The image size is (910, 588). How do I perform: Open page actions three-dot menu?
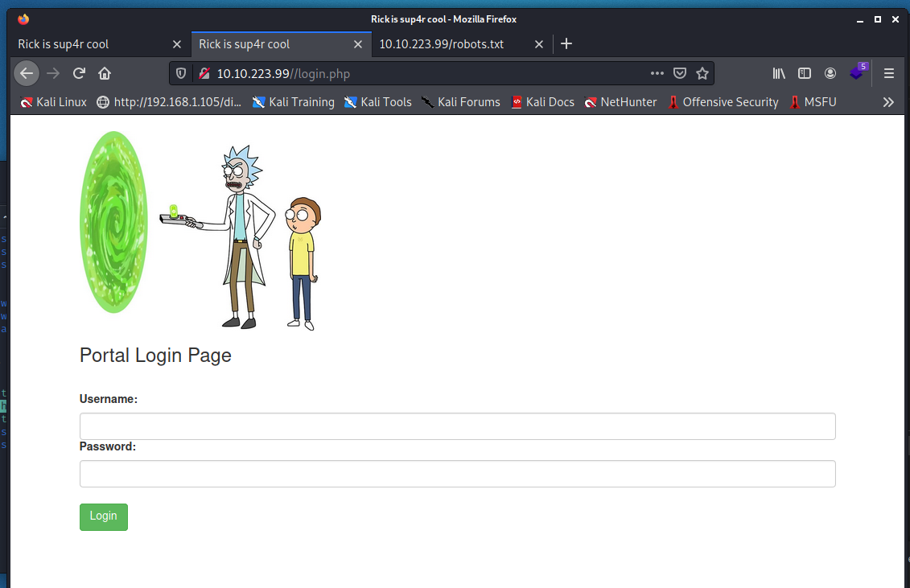[657, 73]
